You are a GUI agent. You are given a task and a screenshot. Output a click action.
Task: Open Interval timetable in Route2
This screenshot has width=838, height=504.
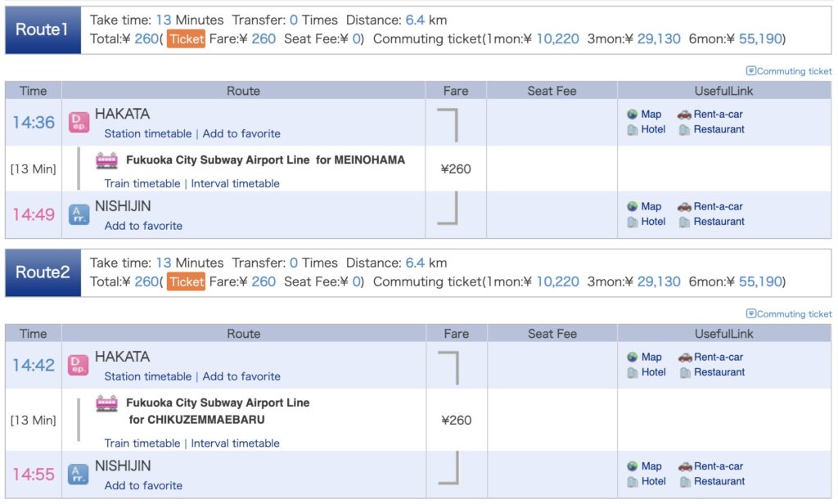235,443
